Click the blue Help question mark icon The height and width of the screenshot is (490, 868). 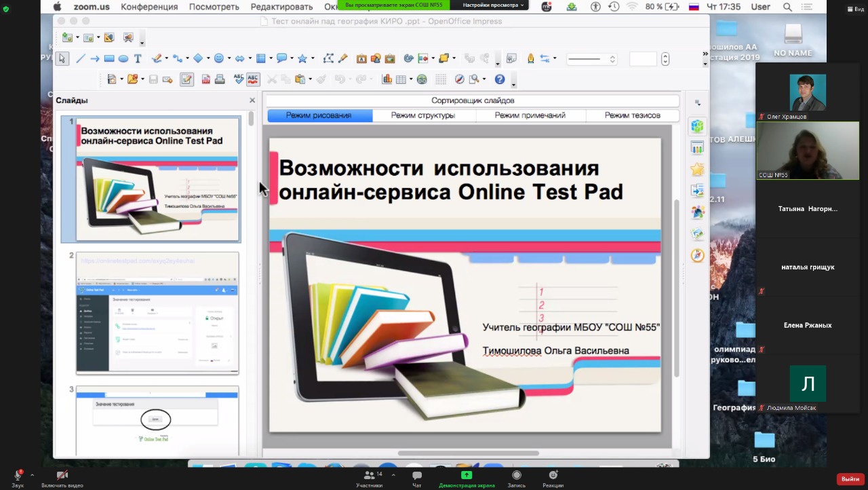point(500,79)
